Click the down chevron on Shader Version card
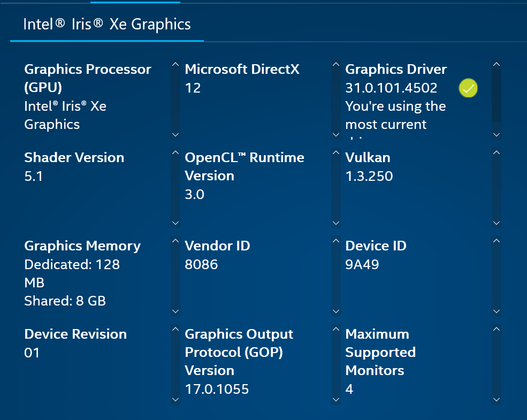This screenshot has width=527, height=420. [x=175, y=223]
